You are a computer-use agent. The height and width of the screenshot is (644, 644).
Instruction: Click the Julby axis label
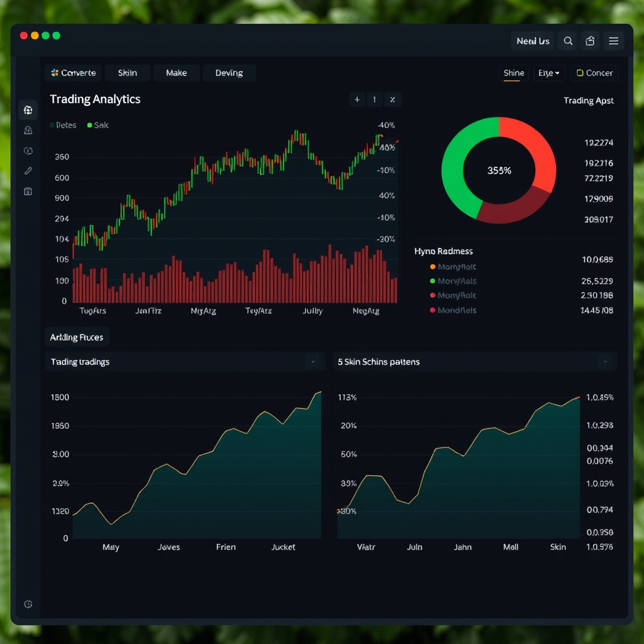coord(313,311)
